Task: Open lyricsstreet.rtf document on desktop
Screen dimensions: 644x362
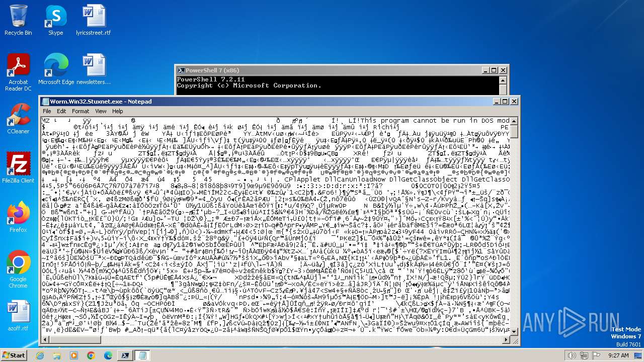Action: [x=94, y=20]
